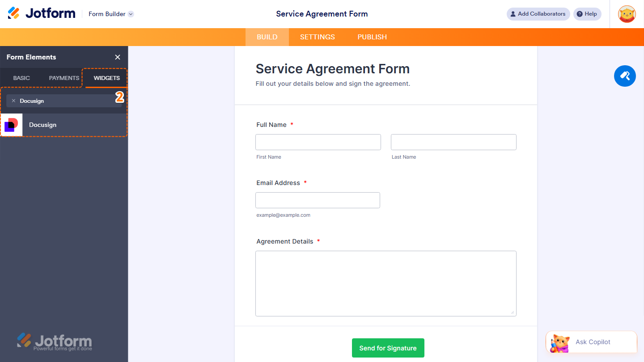The image size is (644, 362).
Task: Open the Help menu
Action: click(587, 14)
